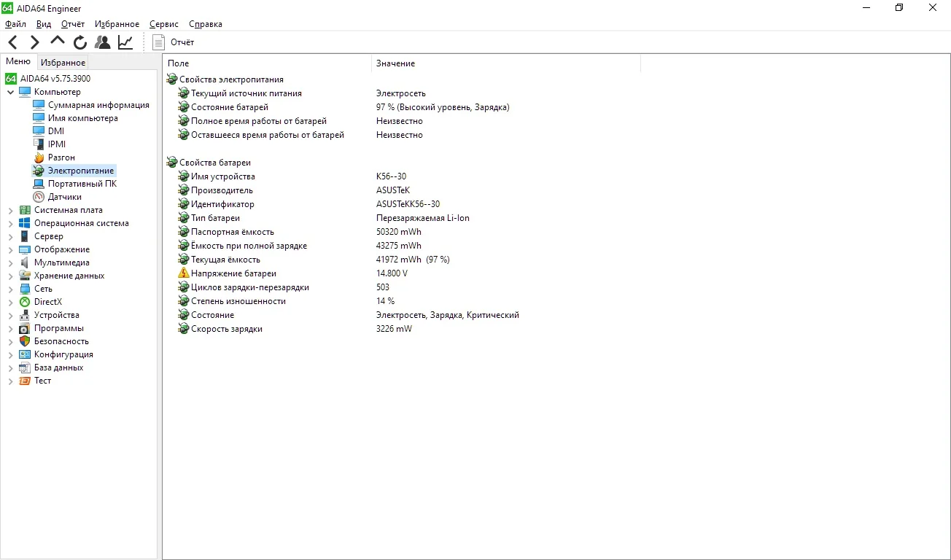The image size is (951, 560).
Task: Click the value Перезаряжаемая Li-Ion
Action: click(x=422, y=218)
